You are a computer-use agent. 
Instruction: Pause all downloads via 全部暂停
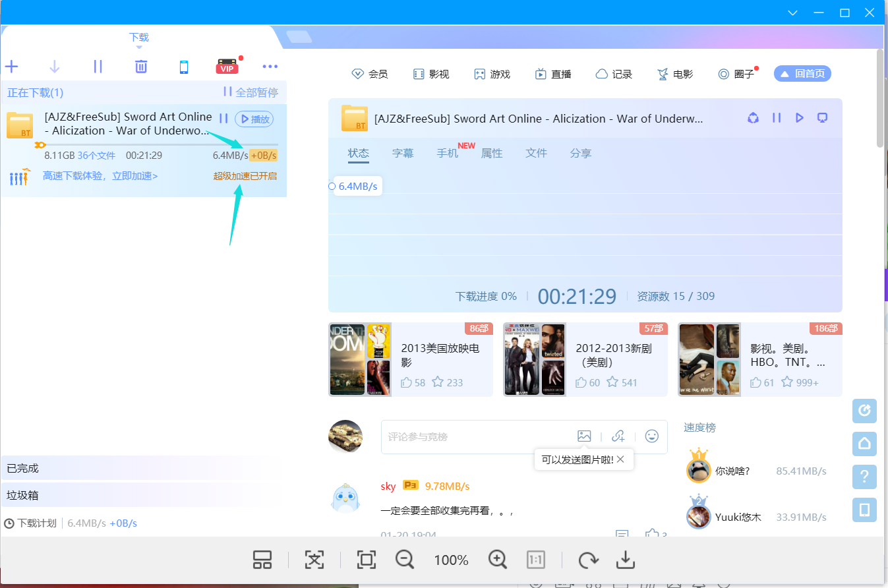(257, 92)
